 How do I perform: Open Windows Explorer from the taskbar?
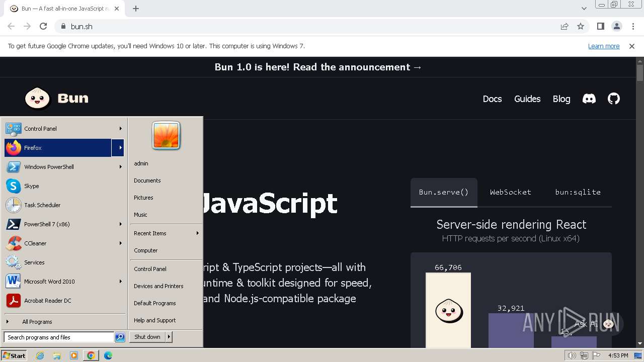[57, 355]
